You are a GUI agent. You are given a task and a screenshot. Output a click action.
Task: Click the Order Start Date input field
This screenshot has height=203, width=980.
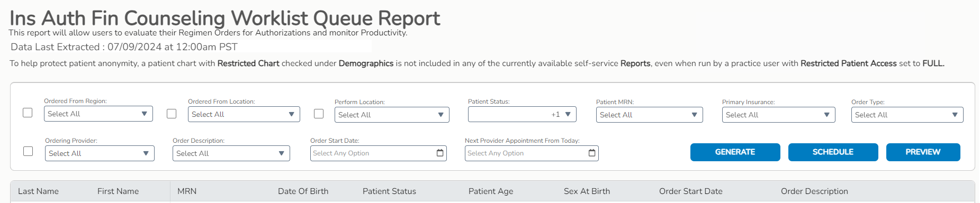[378, 153]
